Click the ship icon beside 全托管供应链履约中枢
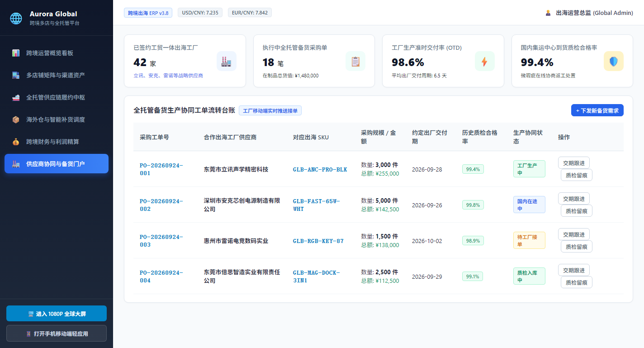 pos(16,97)
